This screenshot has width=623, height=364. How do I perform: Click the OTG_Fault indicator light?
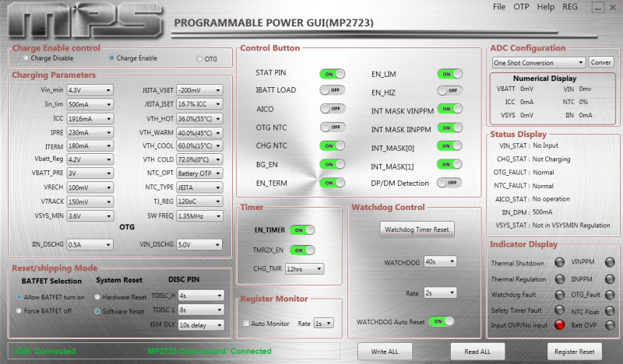610,295
